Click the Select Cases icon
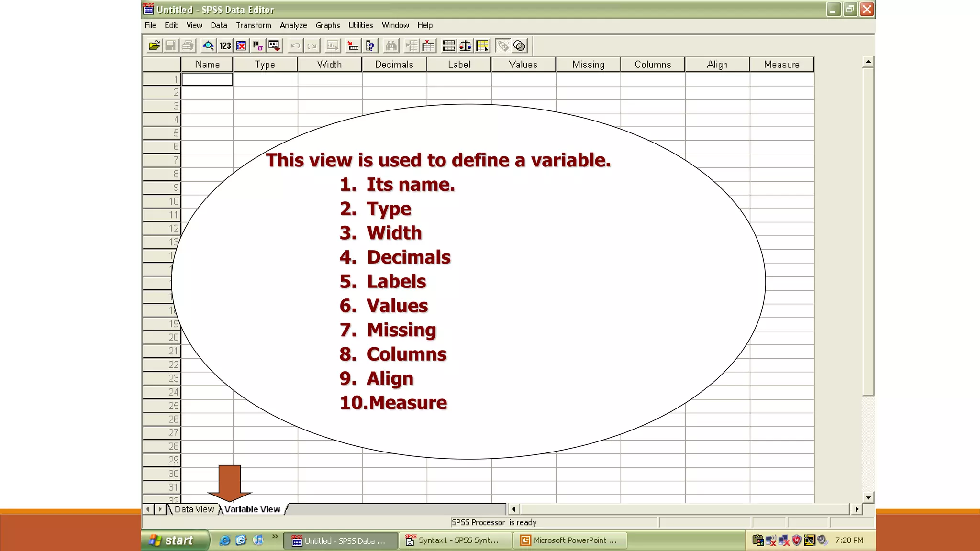The image size is (980, 551). [482, 46]
